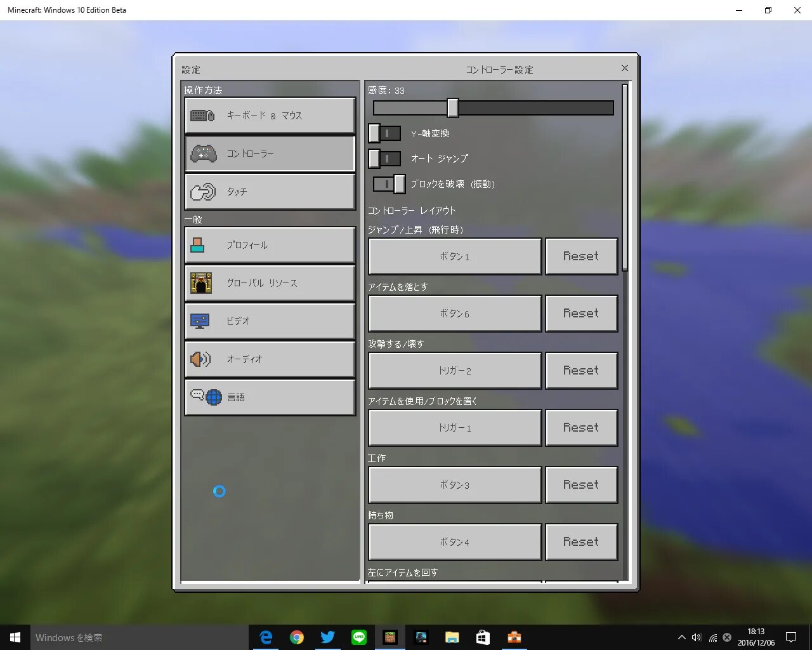Select the Minecraft taskbar icon
812x650 pixels.
click(x=390, y=637)
